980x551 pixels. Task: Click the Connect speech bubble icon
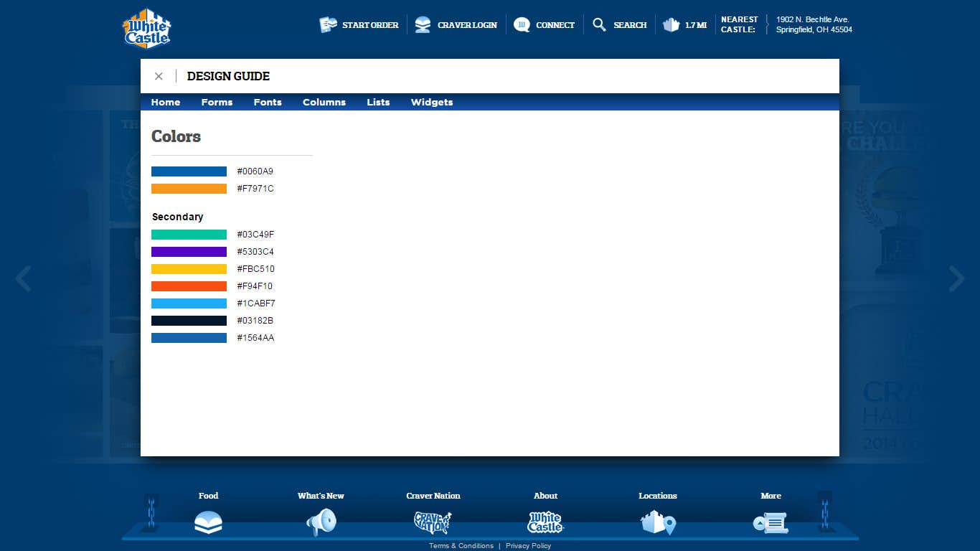(x=522, y=25)
